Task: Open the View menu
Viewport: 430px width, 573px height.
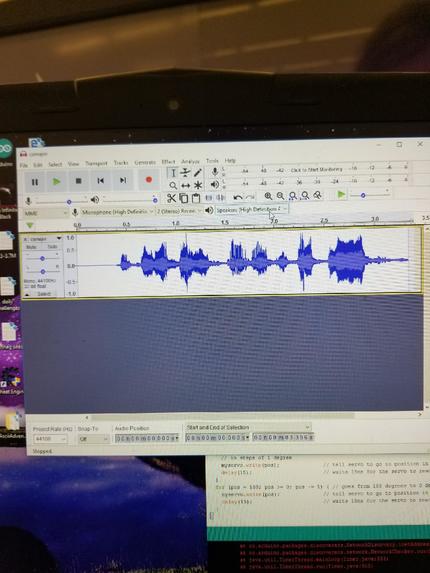Action: click(73, 164)
